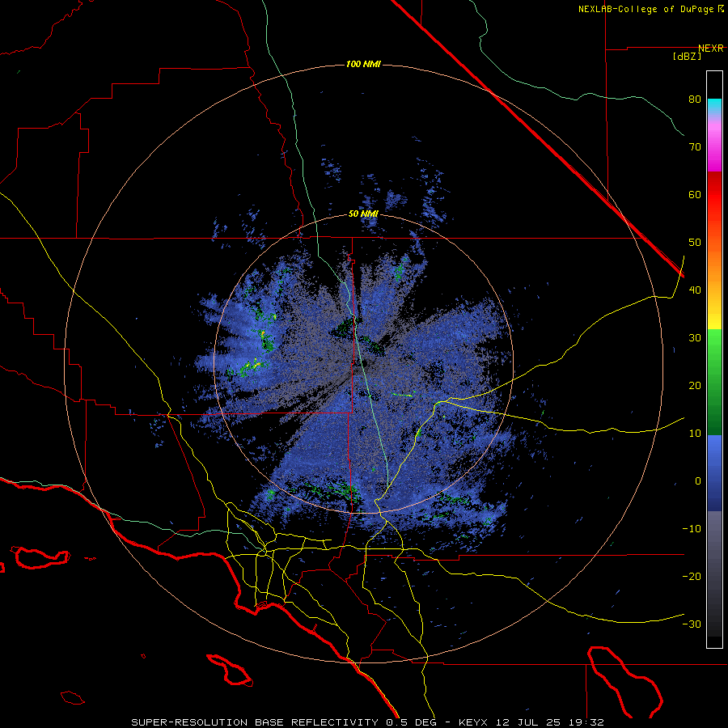Click the 50 value on the dBZ scale
728x728 pixels.
pyautogui.click(x=695, y=243)
